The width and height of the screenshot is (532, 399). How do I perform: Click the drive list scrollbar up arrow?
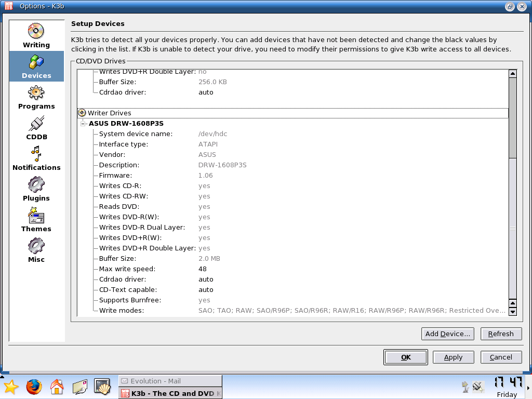pos(513,74)
